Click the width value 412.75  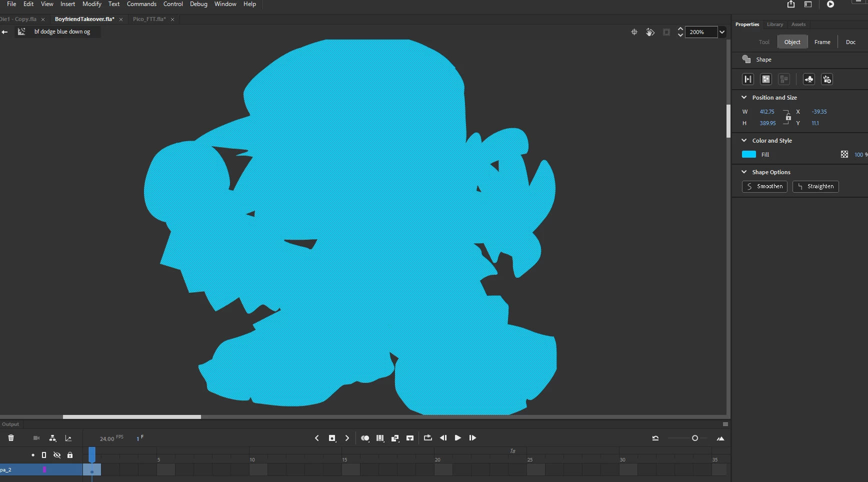coord(767,112)
